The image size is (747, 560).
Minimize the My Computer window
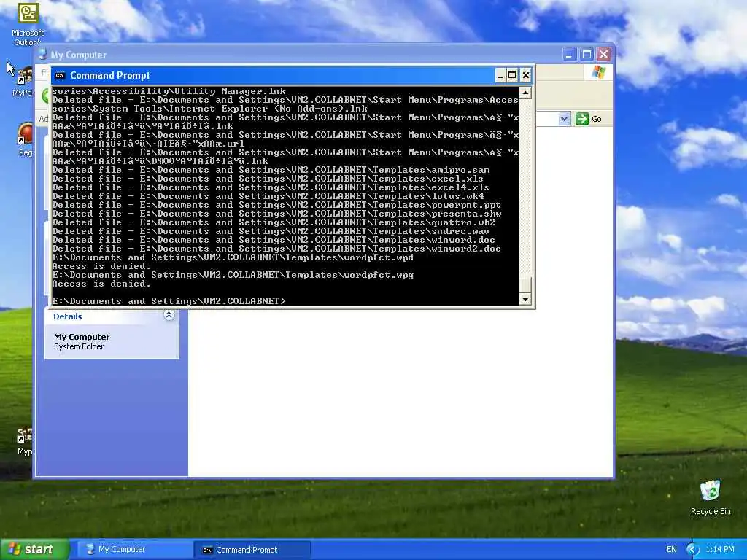point(569,55)
